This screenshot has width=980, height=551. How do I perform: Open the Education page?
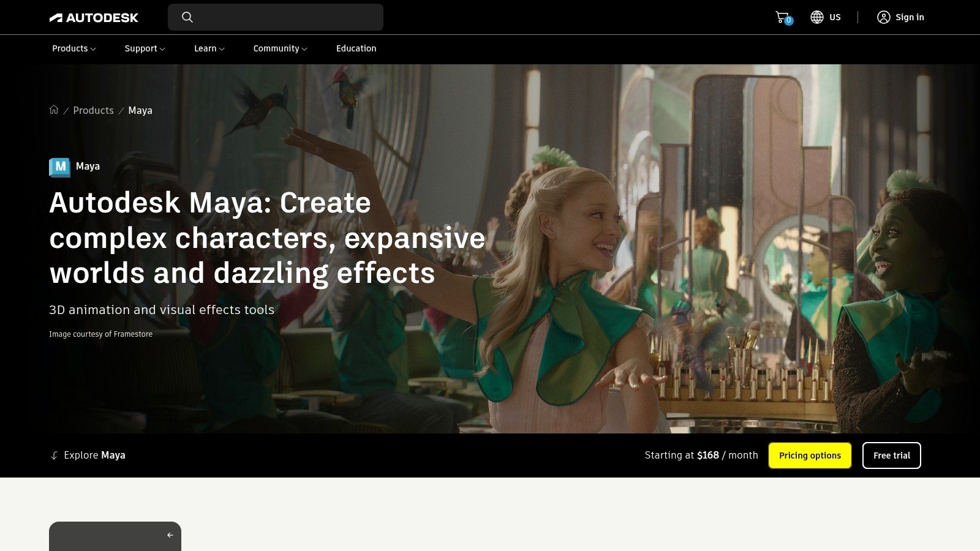click(x=356, y=48)
